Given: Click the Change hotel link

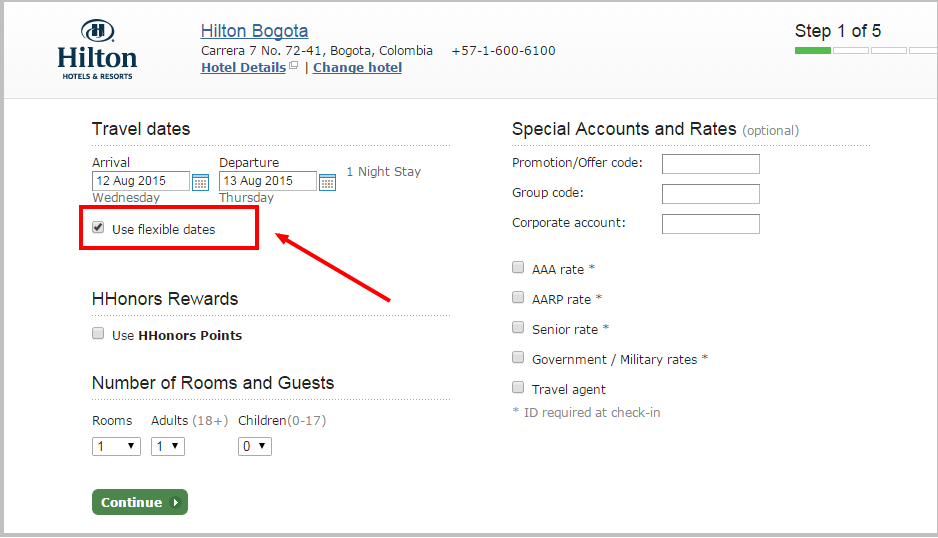Looking at the screenshot, I should coord(357,68).
